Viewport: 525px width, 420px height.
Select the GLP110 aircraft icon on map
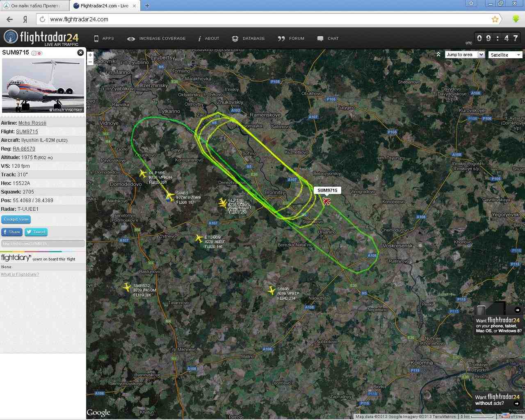223,202
